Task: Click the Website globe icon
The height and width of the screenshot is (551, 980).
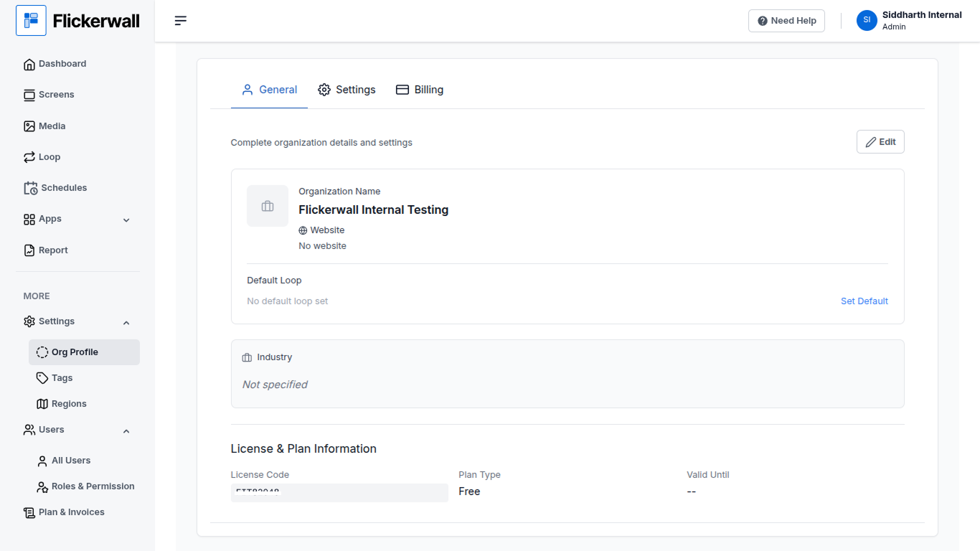Action: tap(303, 230)
